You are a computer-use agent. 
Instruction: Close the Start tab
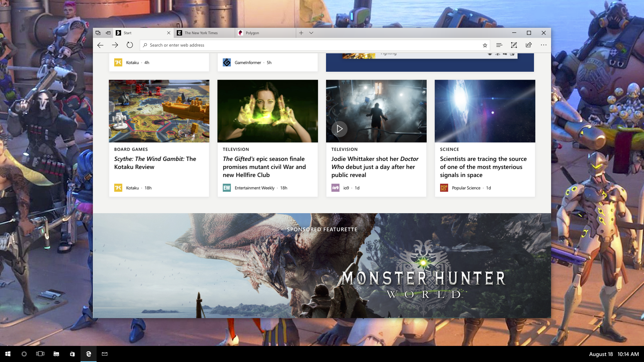(x=169, y=33)
